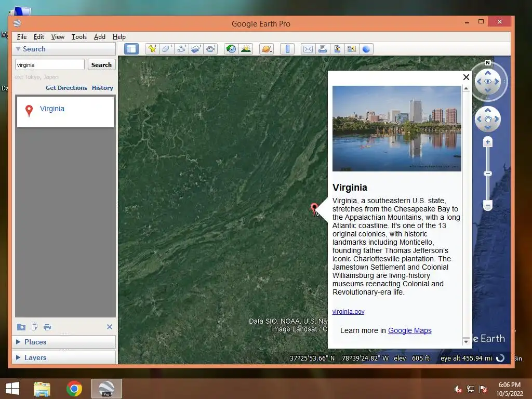Open the Add menu
This screenshot has width=532, height=399.
pos(99,37)
